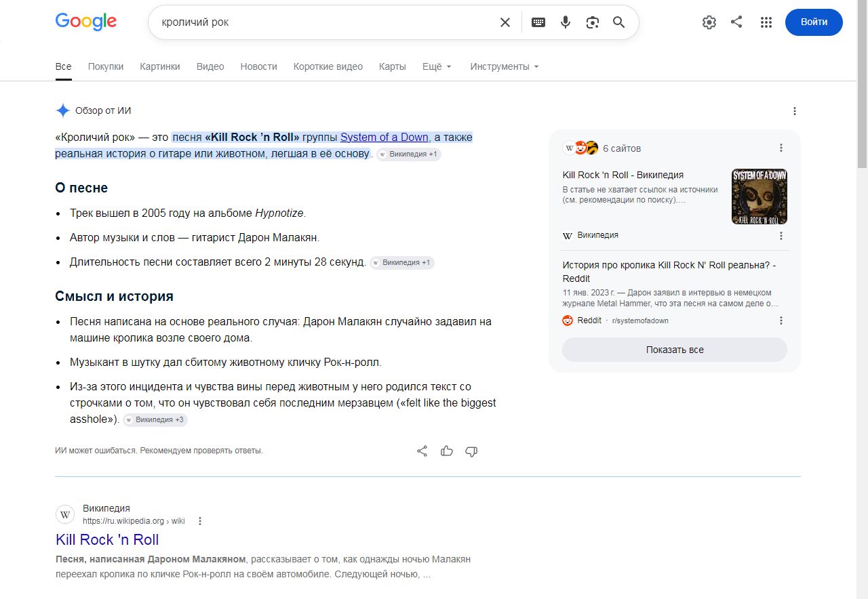Clear the search query with X

[505, 22]
